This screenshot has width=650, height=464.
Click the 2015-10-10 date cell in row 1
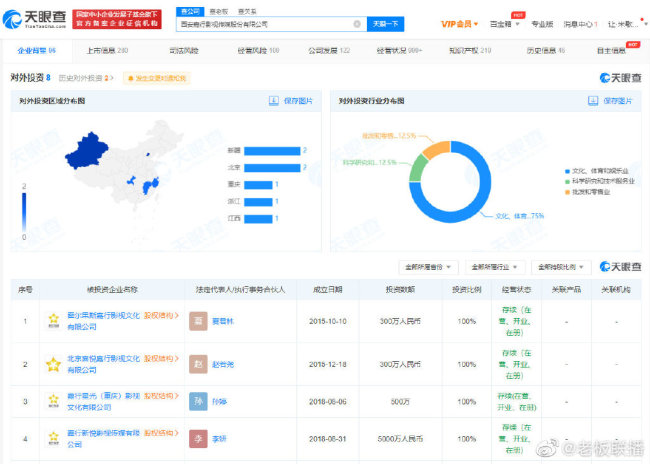coord(327,321)
